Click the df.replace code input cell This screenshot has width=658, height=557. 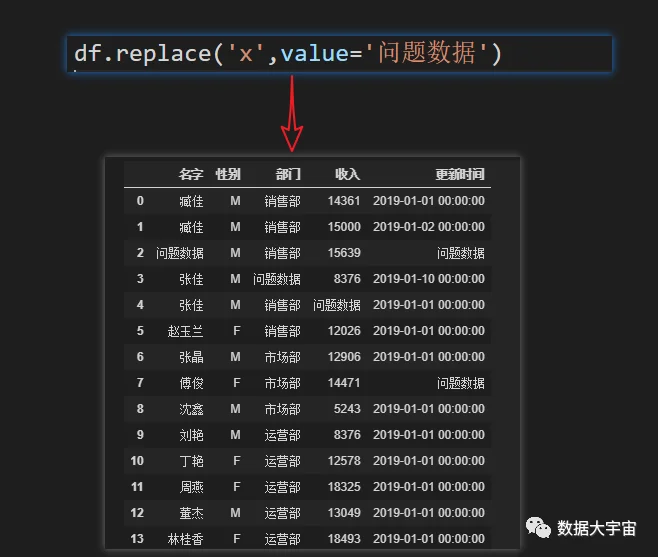339,54
